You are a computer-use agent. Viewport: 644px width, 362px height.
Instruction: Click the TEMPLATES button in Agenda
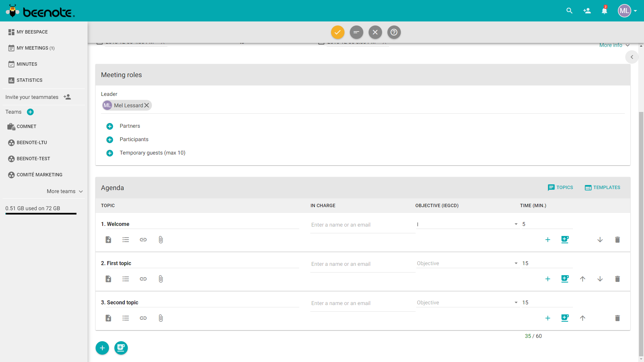click(602, 187)
